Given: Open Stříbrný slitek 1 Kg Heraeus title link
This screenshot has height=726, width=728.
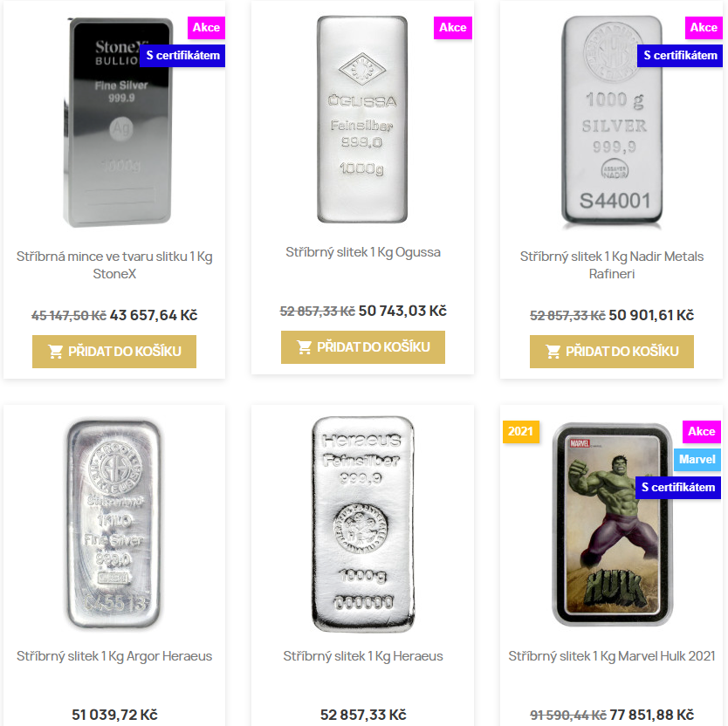Looking at the screenshot, I should [x=363, y=656].
